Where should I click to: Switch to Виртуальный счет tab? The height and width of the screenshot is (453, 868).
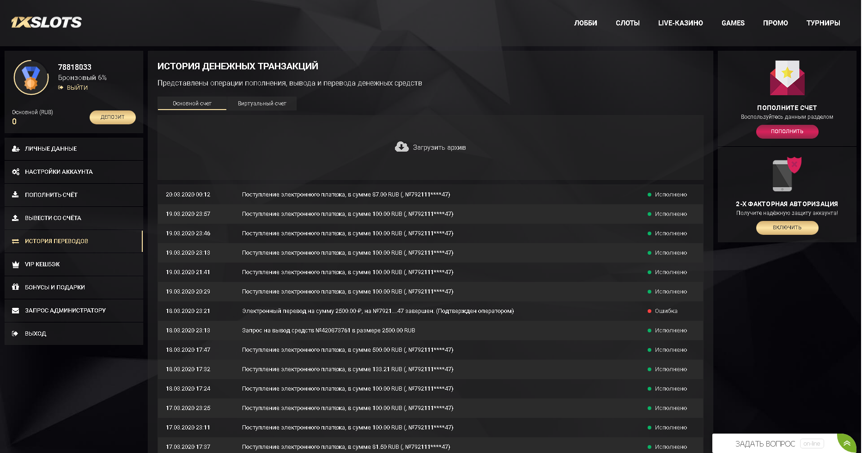(262, 104)
